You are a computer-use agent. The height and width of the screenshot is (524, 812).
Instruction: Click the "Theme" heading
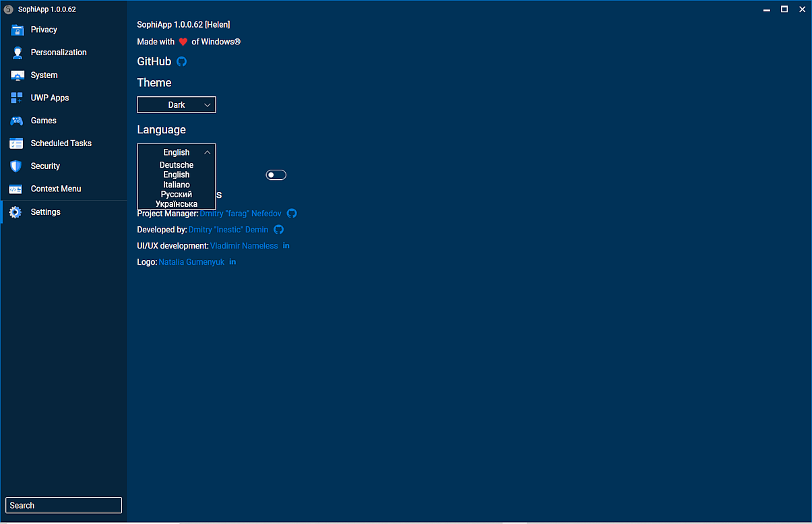coord(154,83)
